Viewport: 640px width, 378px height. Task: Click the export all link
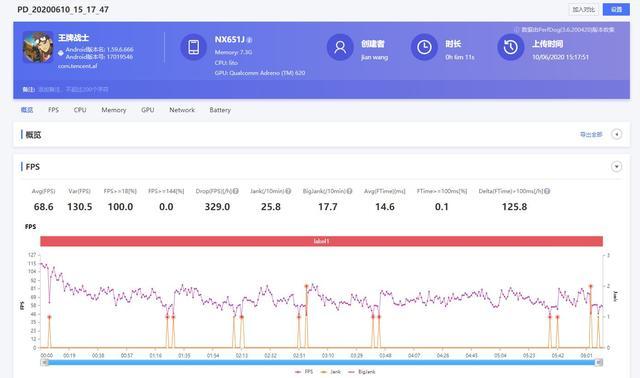tap(591, 134)
